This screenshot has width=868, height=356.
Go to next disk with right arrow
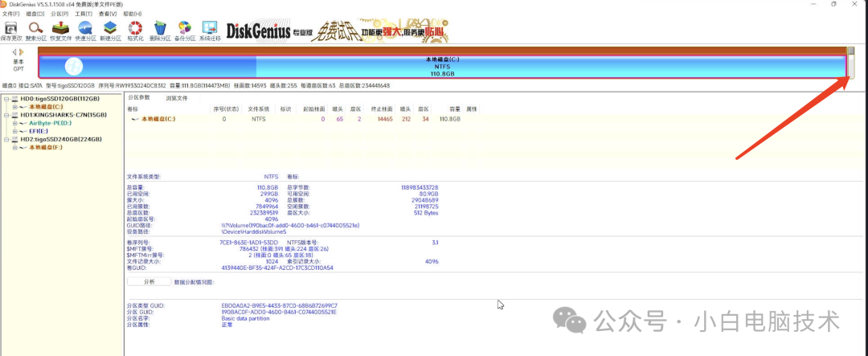pyautogui.click(x=21, y=52)
